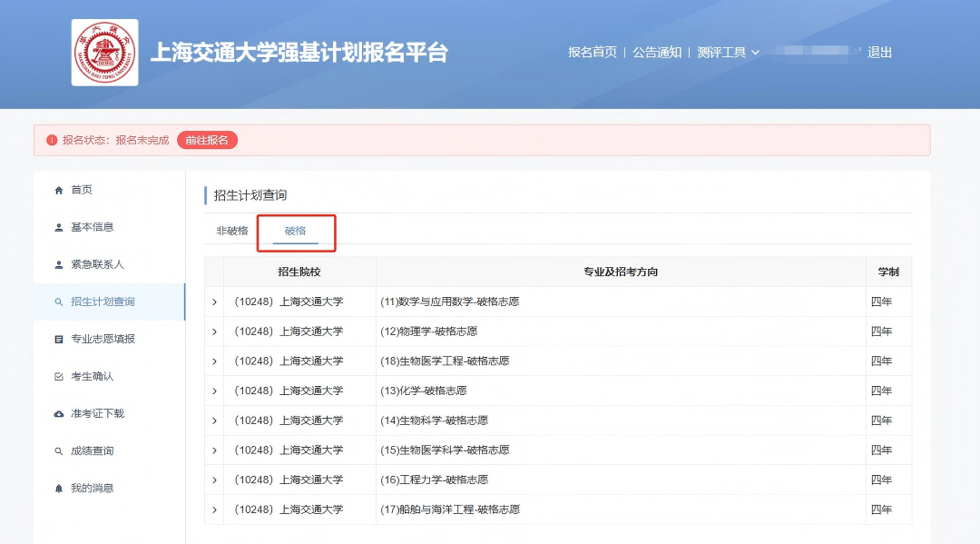This screenshot has height=544, width=980.
Task: Open 公告通知 from the top navigation
Action: click(x=656, y=53)
